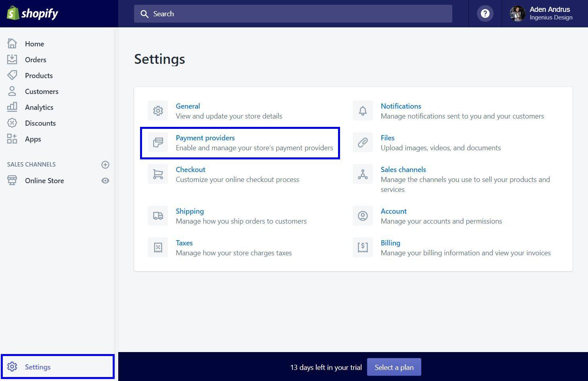Click the Settings gear icon in sidebar
Viewport: 588px width, 381px height.
click(x=12, y=367)
